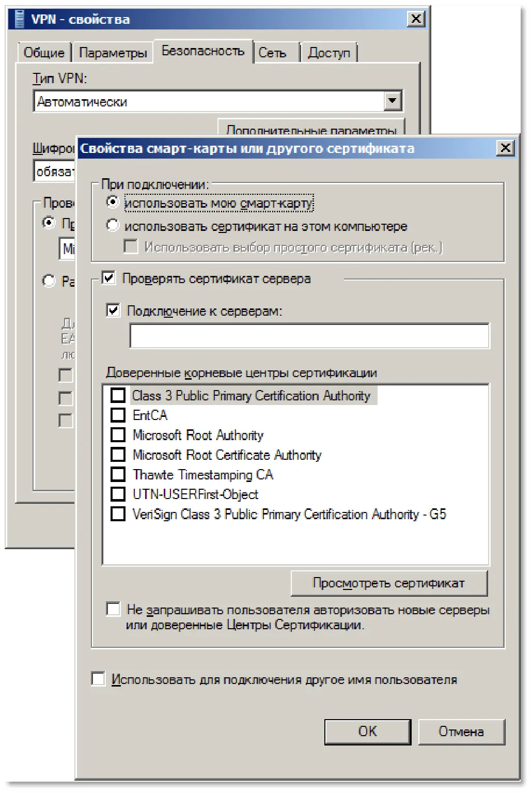Select 'EntCA' list entry text

(x=150, y=415)
